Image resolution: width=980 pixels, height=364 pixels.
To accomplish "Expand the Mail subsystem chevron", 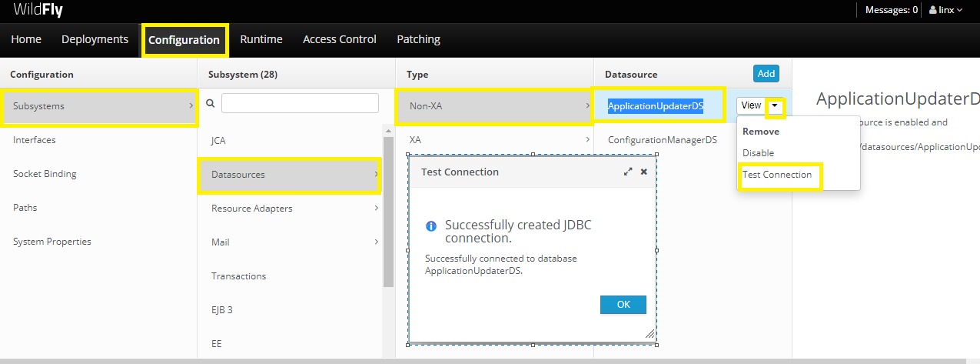I will [376, 242].
